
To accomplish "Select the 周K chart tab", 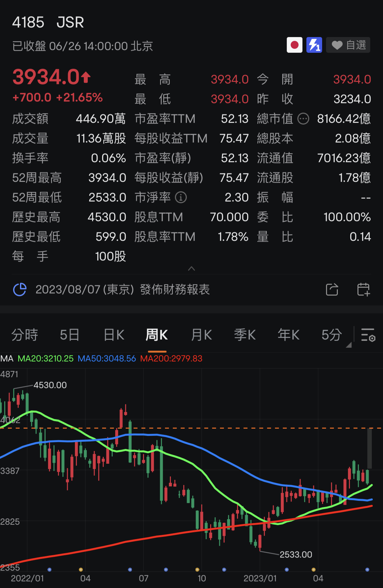I will [156, 335].
